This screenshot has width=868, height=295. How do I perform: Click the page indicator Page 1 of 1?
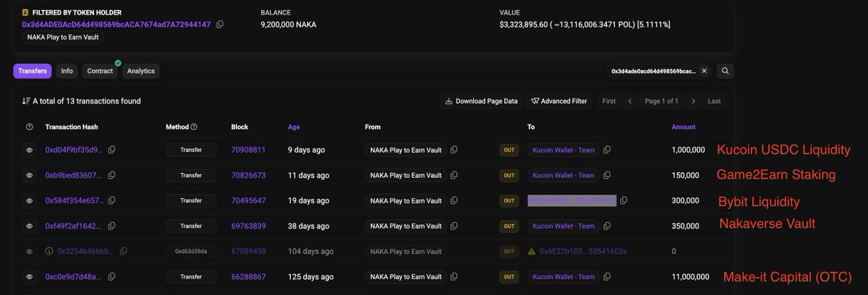click(661, 101)
